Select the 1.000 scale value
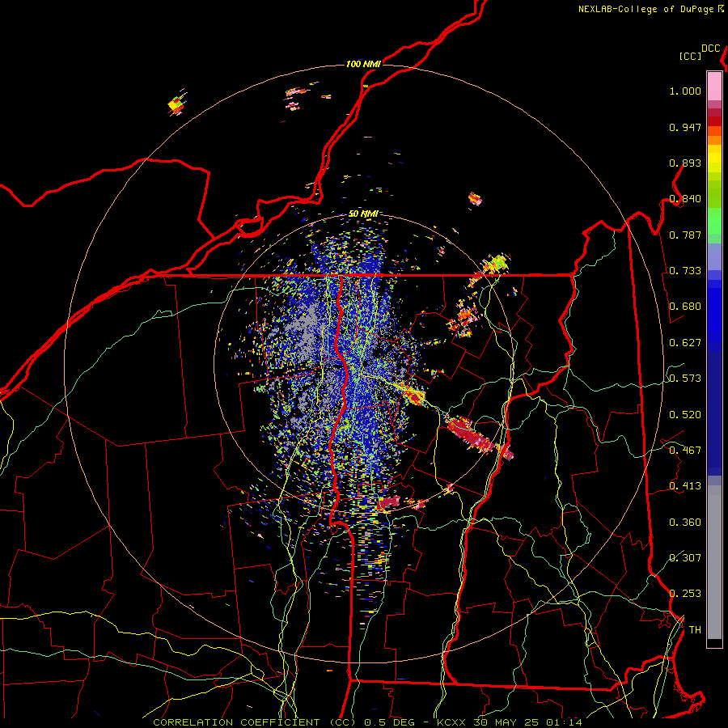 coord(685,91)
